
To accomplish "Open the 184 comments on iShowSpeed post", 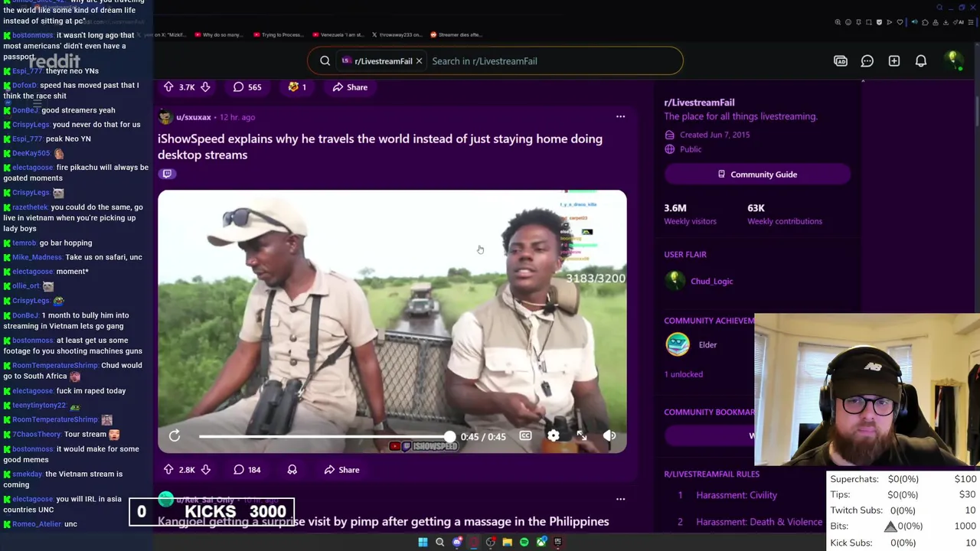I will pos(247,470).
